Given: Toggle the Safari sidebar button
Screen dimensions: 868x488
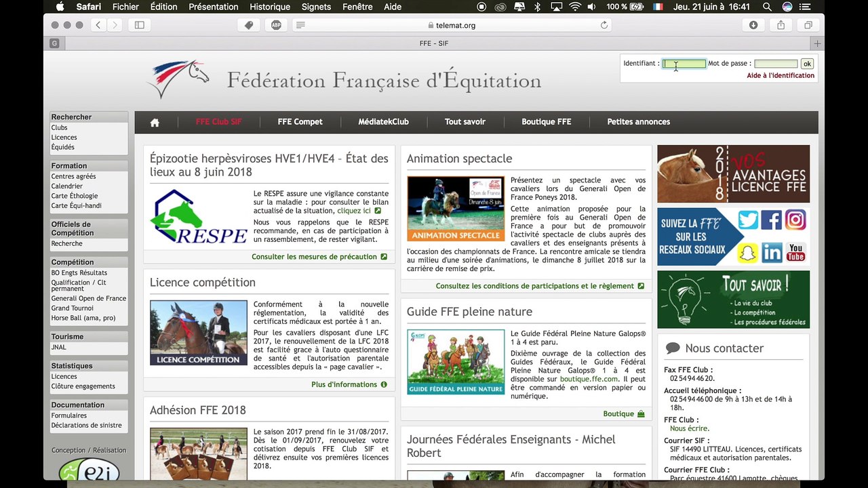Looking at the screenshot, I should coord(140,25).
